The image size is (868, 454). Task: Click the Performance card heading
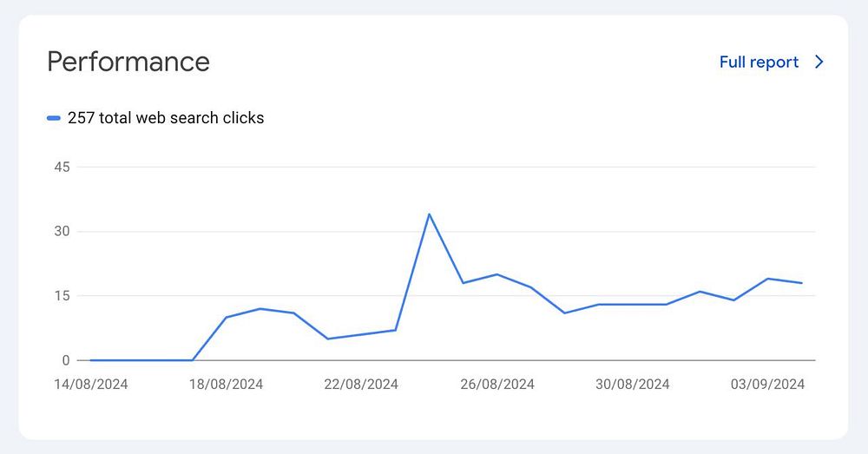click(x=128, y=63)
